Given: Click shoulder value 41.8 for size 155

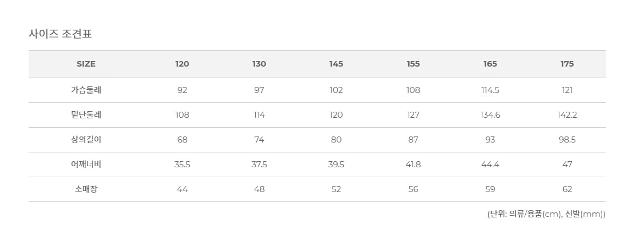Looking at the screenshot, I should [413, 164].
